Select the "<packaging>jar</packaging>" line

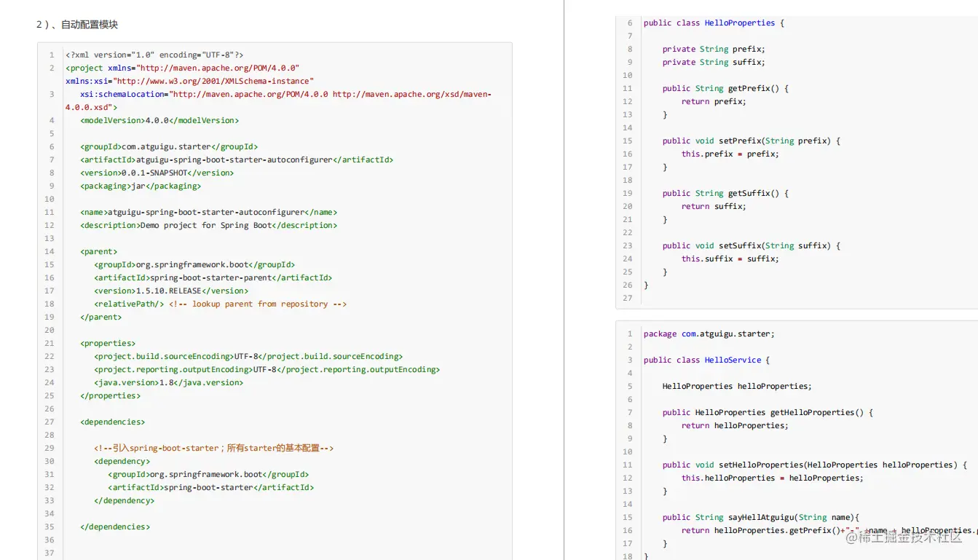pyautogui.click(x=141, y=186)
